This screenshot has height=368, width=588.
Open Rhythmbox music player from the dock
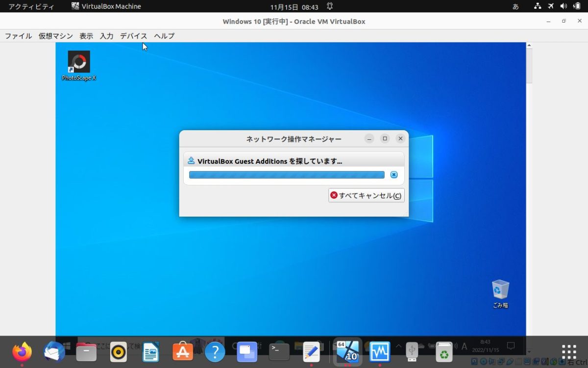pyautogui.click(x=118, y=351)
